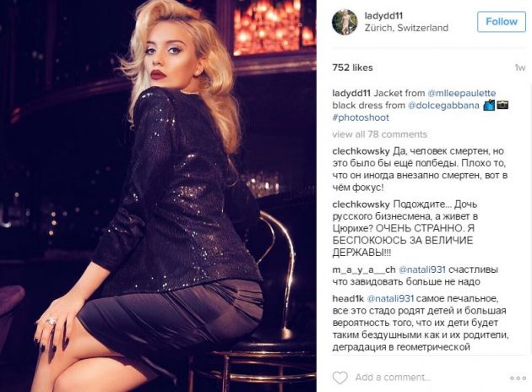Open ladydd11 username in caption
The height and width of the screenshot is (392, 532).
click(351, 93)
